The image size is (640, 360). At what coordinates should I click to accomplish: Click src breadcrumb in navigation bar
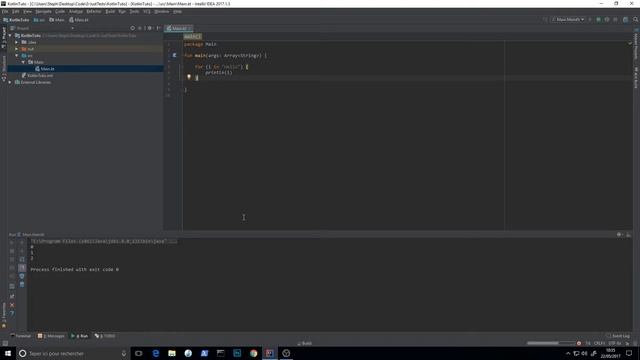(39, 20)
